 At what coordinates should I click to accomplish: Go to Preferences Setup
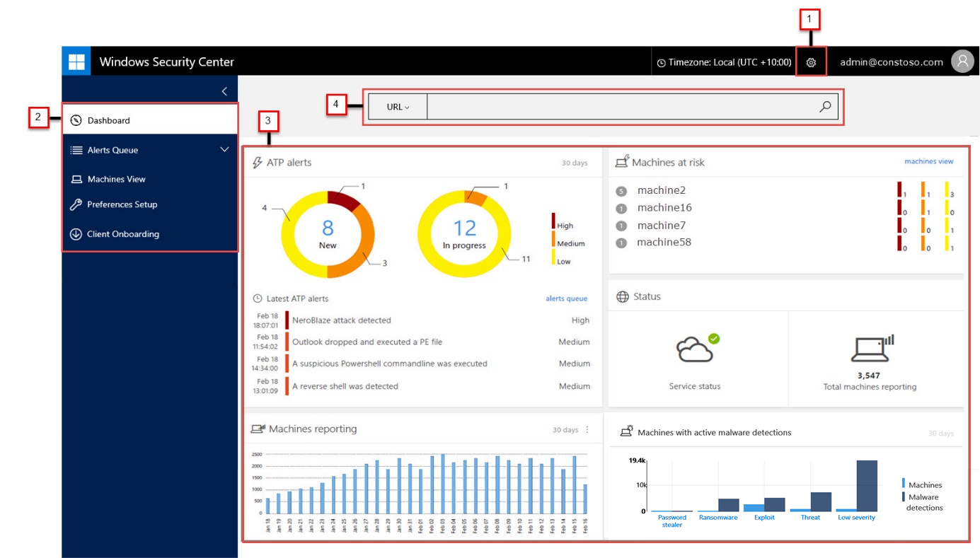tap(122, 204)
